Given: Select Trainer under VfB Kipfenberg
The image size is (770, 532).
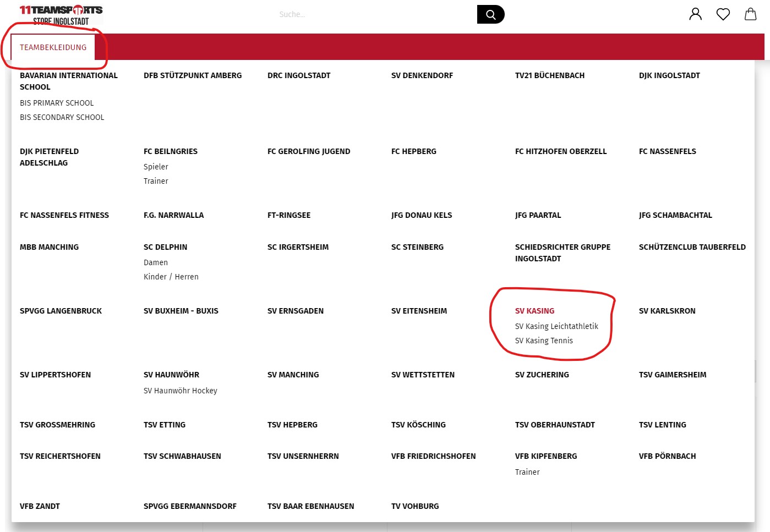Looking at the screenshot, I should 527,472.
